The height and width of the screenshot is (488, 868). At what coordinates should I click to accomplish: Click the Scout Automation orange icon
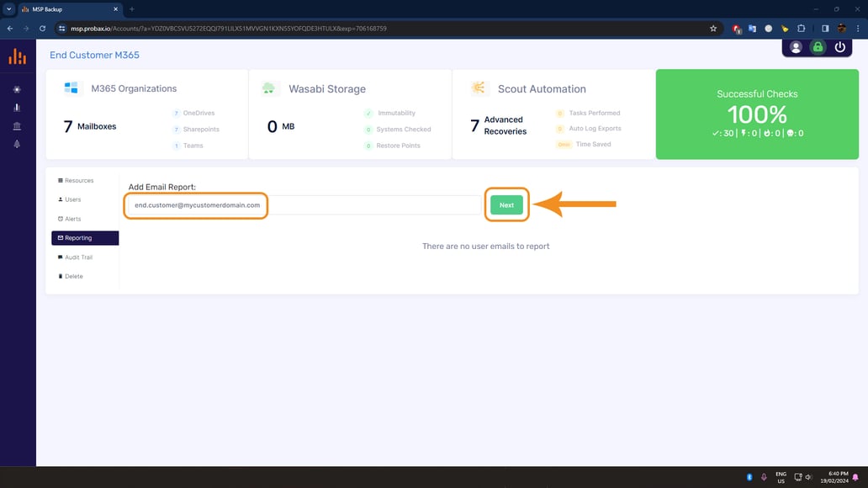click(478, 88)
